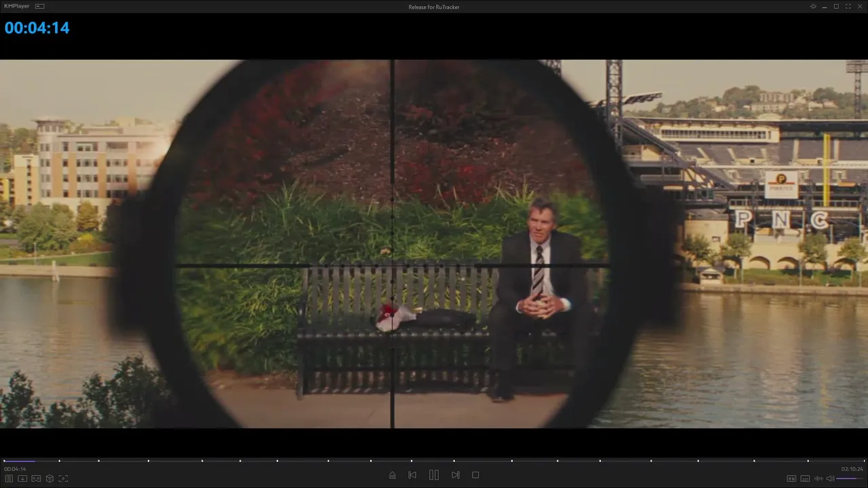Open the KMPlayer main menu logo

(x=17, y=6)
